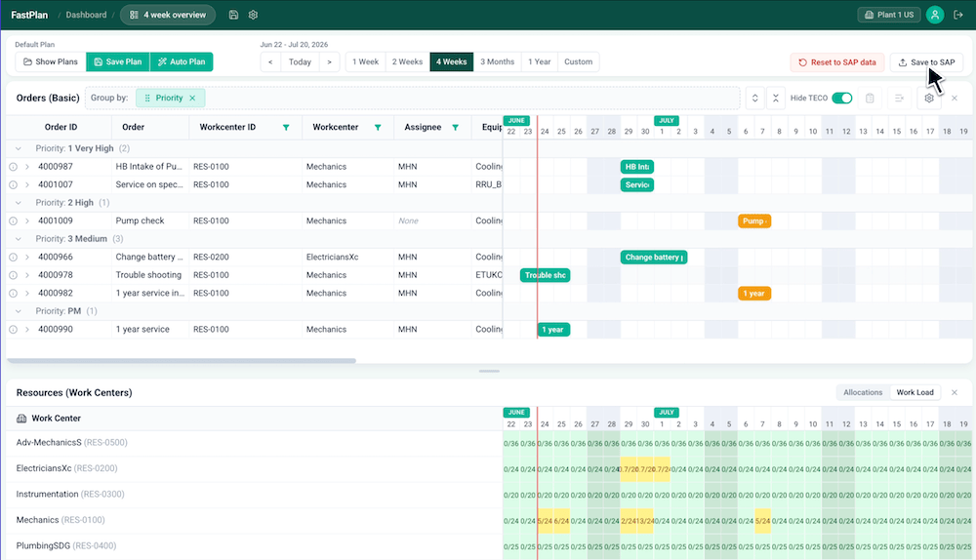The image size is (976, 560).
Task: Select Custom range
Action: point(578,61)
